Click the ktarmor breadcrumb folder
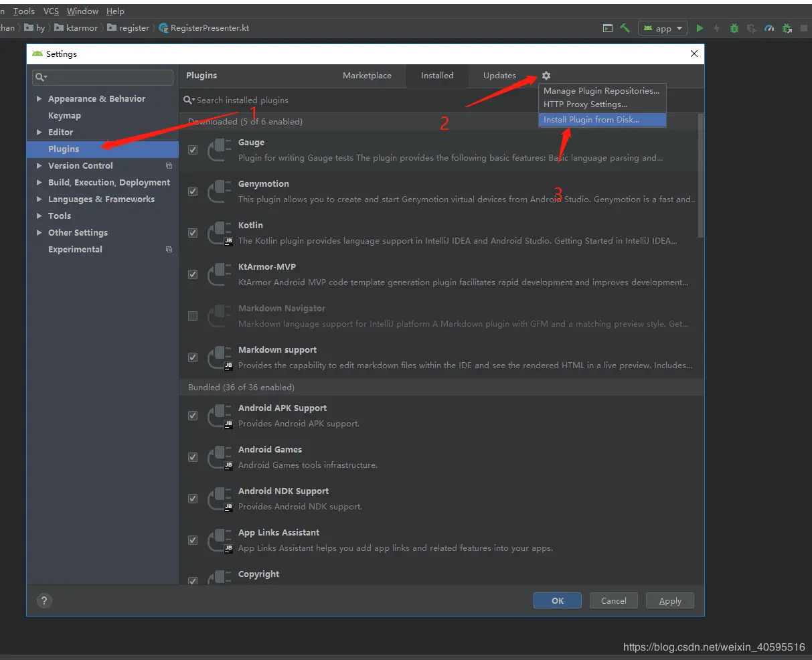The width and height of the screenshot is (812, 660). tap(76, 28)
